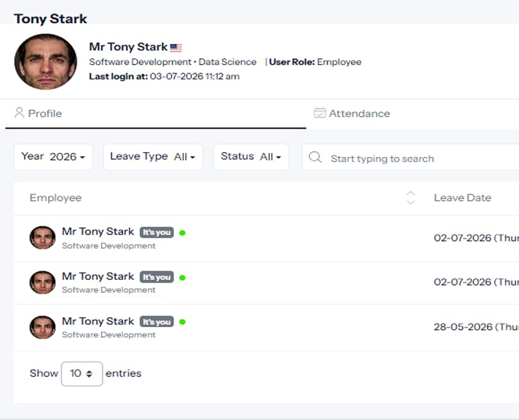Click the large Tony Stark profile photo
Screen dimensions: 519x420
tap(45, 62)
